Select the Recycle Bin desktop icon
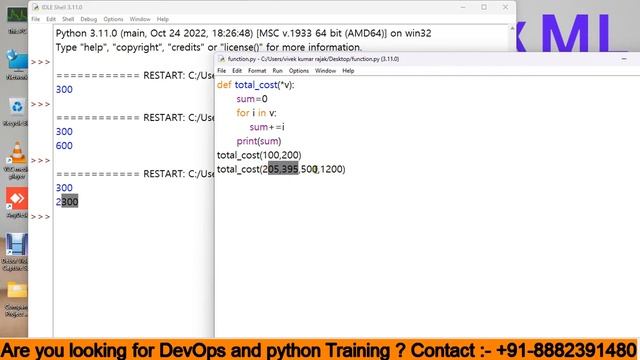640x360 pixels. (17, 111)
